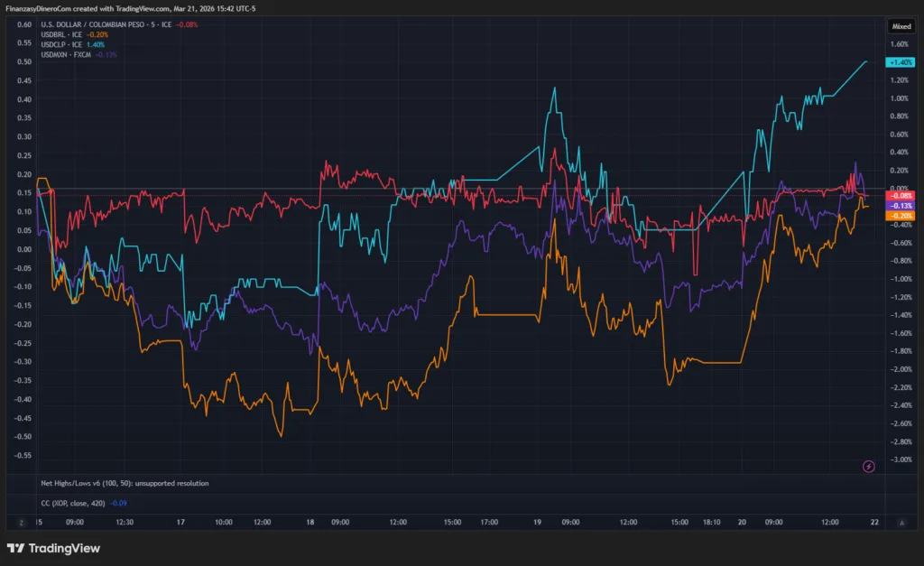
Task: Click the TradingView logo
Action: coord(54,548)
